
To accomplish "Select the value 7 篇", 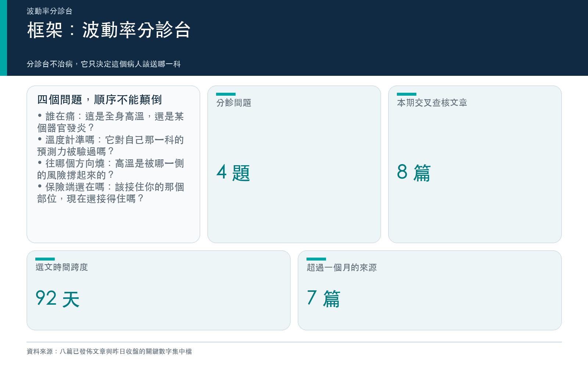I will click(323, 298).
